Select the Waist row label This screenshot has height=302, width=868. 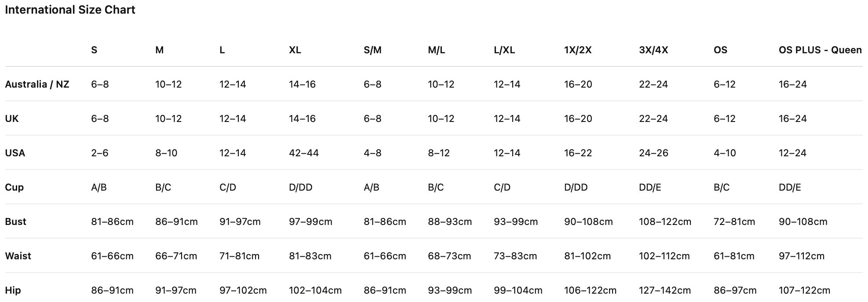coord(18,256)
